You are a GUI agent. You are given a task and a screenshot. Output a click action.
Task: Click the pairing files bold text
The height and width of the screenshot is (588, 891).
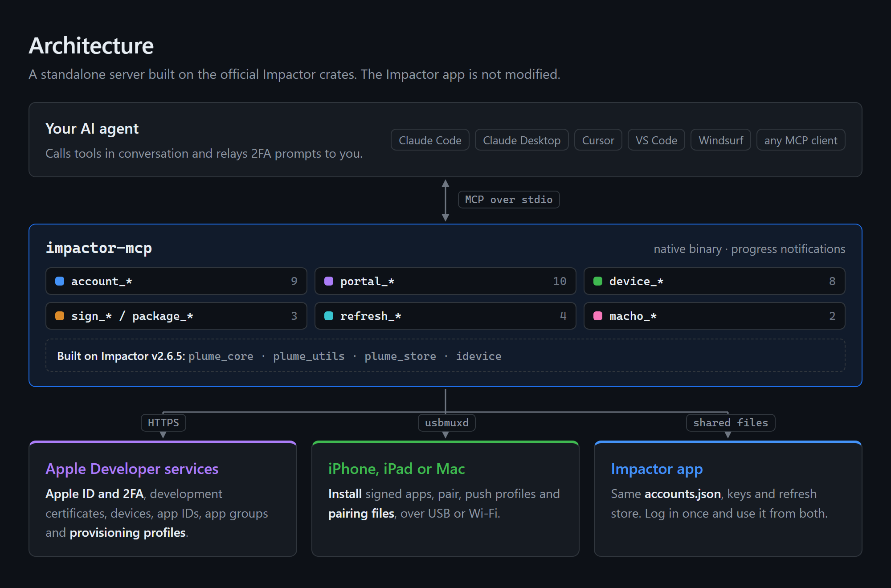[x=361, y=514]
